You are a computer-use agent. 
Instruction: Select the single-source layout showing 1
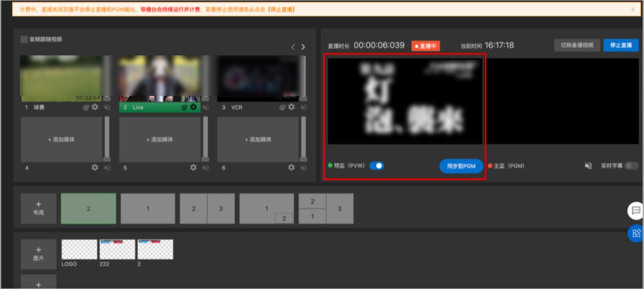click(148, 209)
